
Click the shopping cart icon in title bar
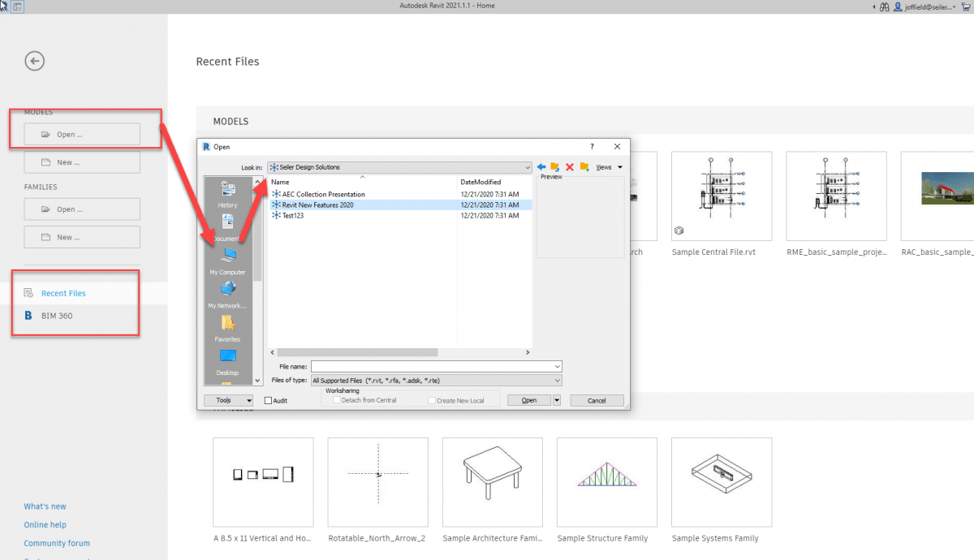coord(966,6)
